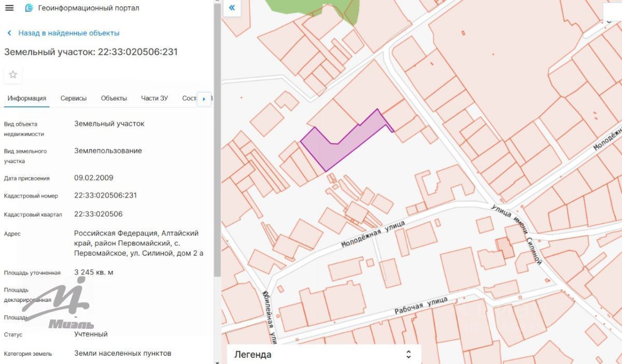This screenshot has width=622, height=364.
Task: Select area value 3 245 кв. м
Action: [94, 272]
